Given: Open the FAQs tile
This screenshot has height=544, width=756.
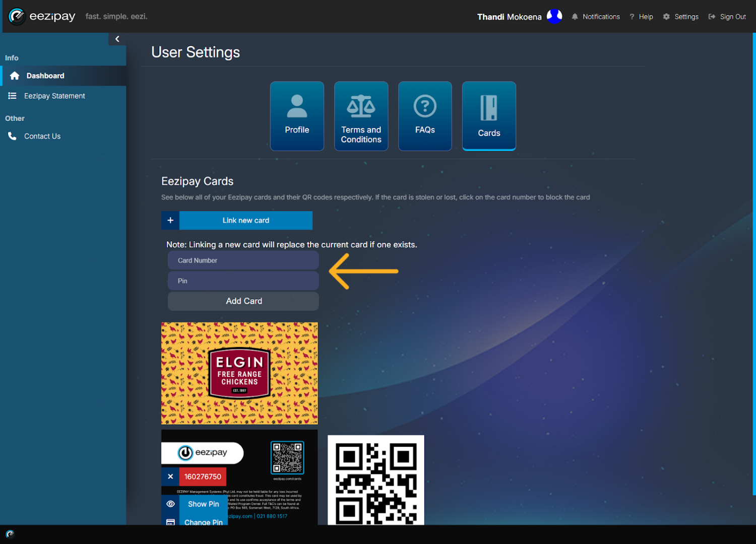Looking at the screenshot, I should 425,116.
